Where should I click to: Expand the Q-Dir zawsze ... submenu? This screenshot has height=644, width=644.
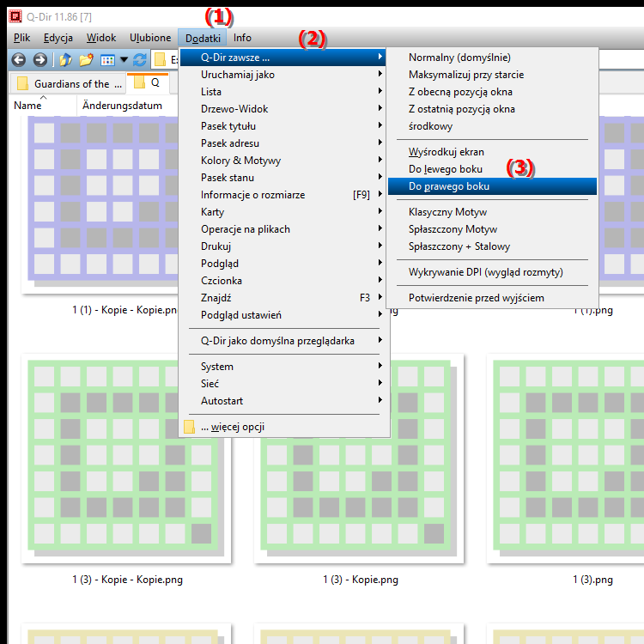pos(283,58)
